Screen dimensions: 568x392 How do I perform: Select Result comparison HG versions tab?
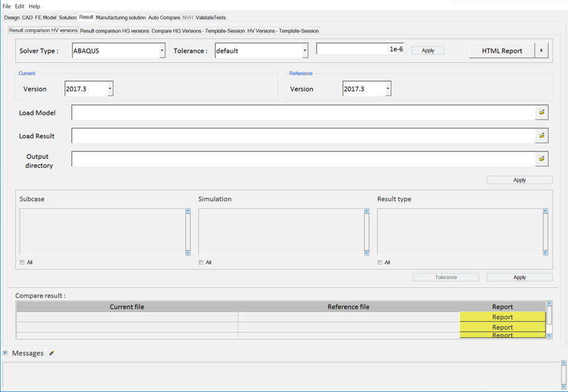point(115,30)
